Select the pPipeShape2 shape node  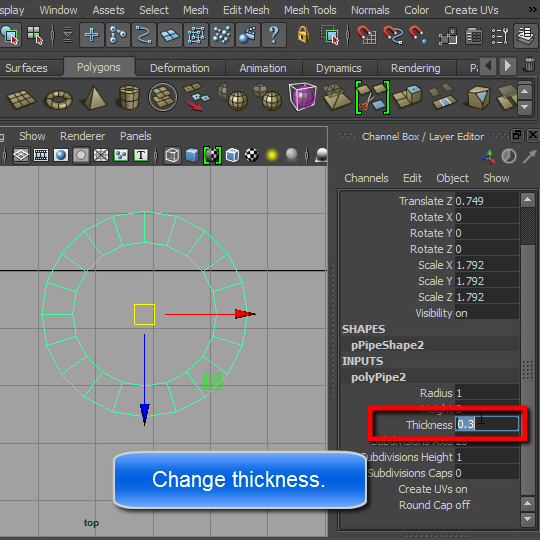click(387, 345)
